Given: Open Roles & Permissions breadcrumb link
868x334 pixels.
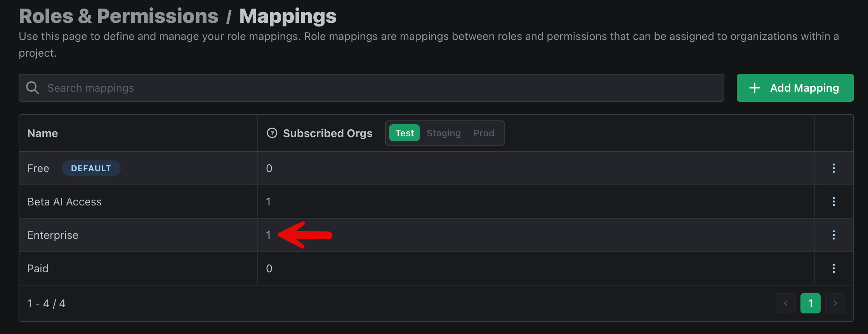Looking at the screenshot, I should point(119,16).
